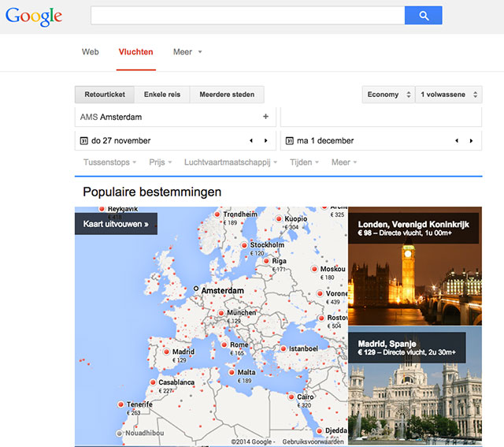Select the Enkele reis trip type
The image size is (504, 447).
click(162, 95)
